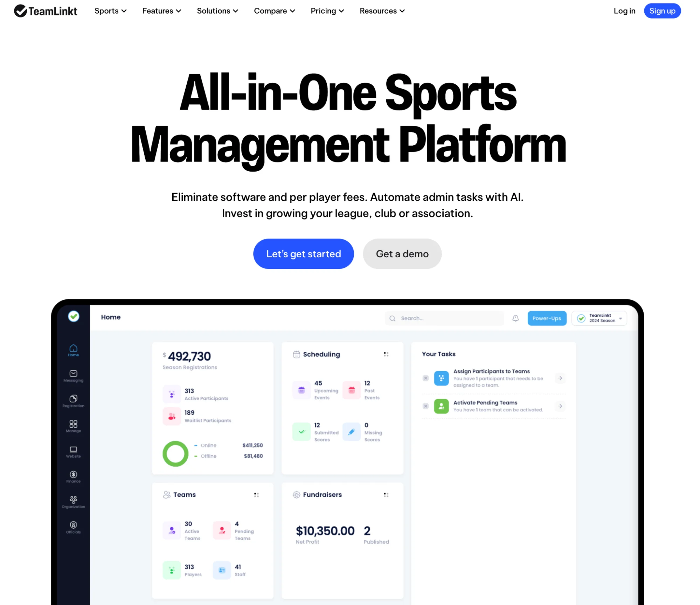Open the Manage panel icon
Screen dimensions: 700x605
(73, 426)
